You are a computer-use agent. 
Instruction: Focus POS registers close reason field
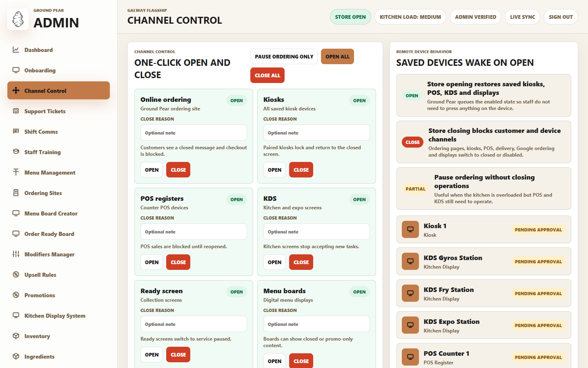(x=194, y=231)
